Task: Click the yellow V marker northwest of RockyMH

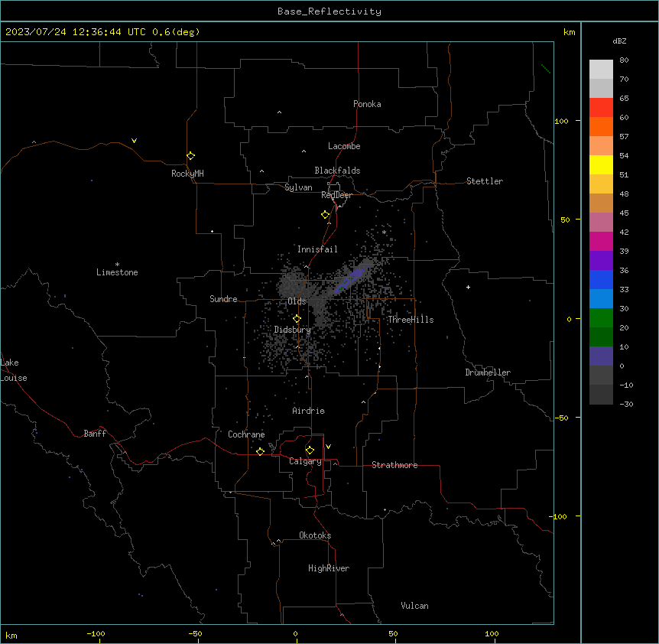Action: click(134, 141)
